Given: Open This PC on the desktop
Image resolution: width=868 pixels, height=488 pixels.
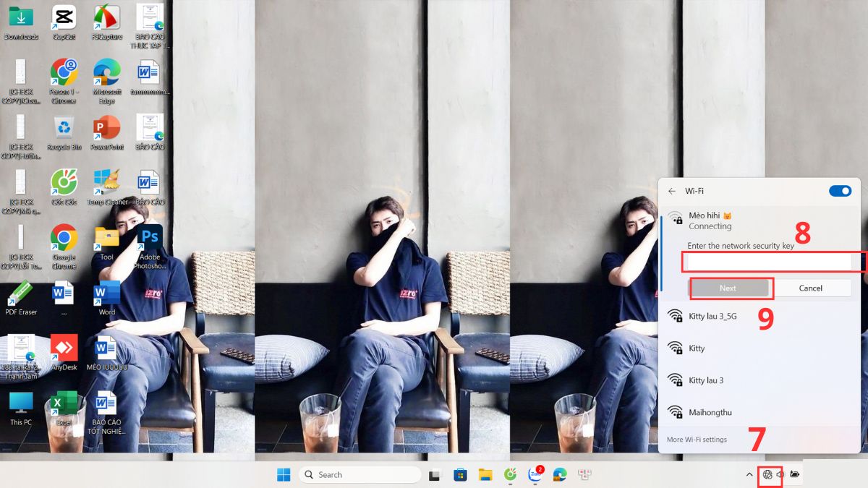Looking at the screenshot, I should tap(21, 407).
